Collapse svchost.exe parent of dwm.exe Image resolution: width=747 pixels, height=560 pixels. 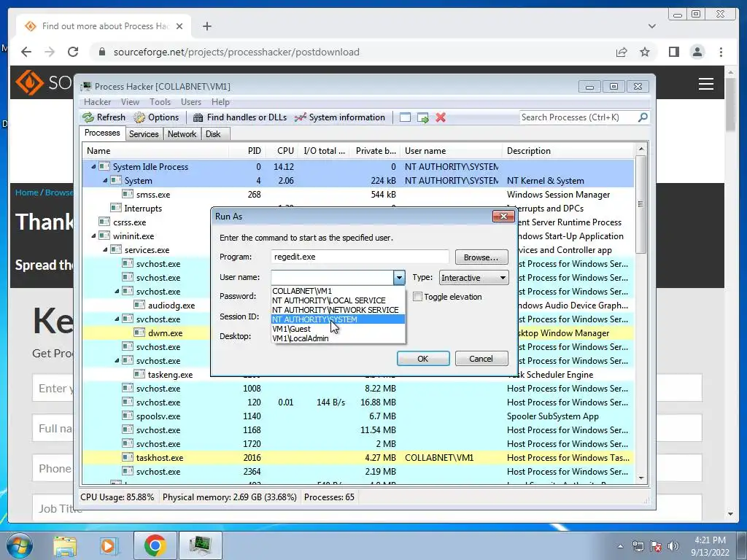117,319
